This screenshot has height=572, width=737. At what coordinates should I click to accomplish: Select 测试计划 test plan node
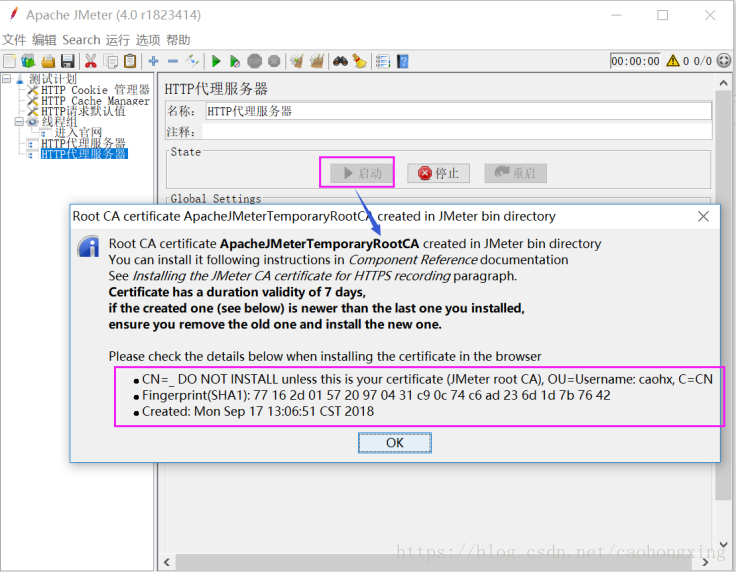coord(53,78)
